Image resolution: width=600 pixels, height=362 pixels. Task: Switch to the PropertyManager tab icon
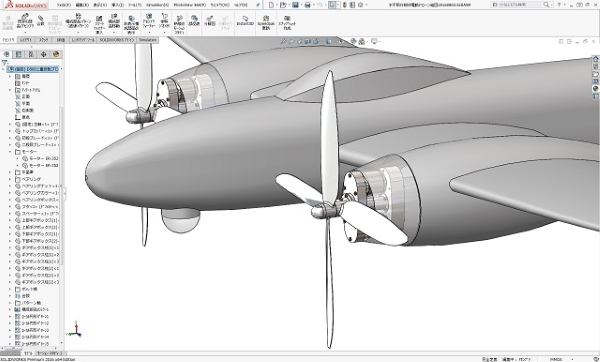[18, 54]
